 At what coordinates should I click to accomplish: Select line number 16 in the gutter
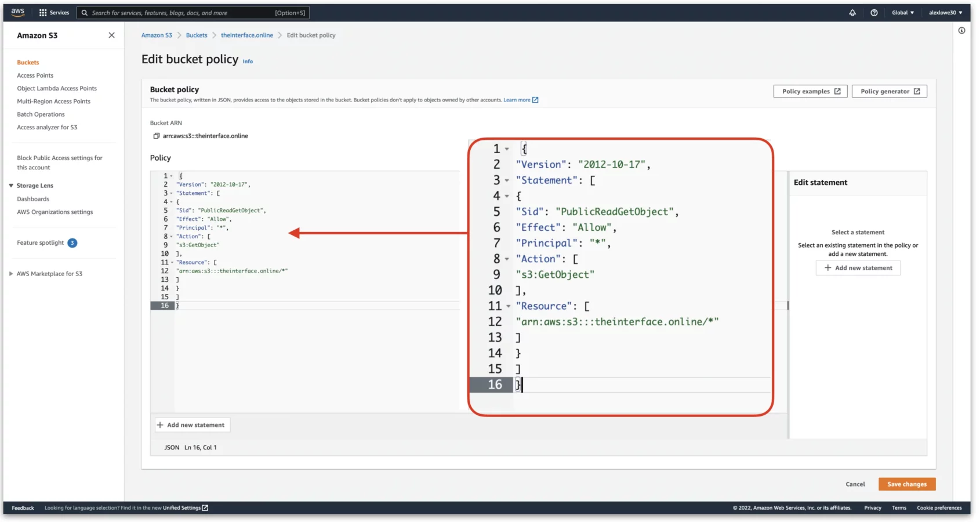[x=165, y=306]
